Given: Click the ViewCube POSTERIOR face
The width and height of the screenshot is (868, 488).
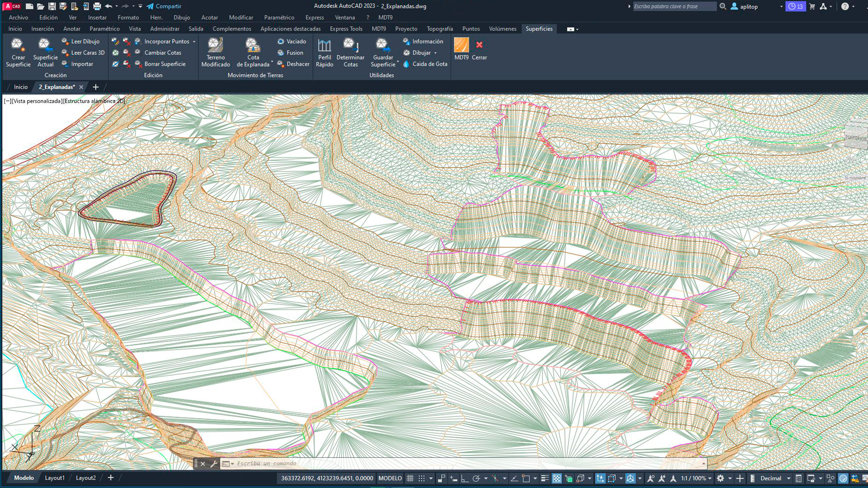Looking at the screenshot, I should [x=856, y=138].
